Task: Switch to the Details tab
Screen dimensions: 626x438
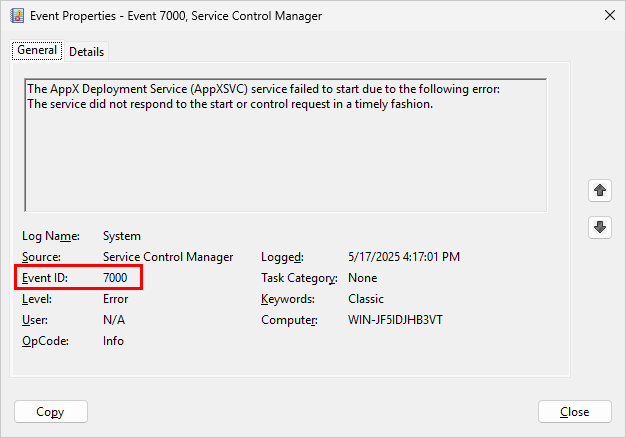Action: tap(86, 51)
